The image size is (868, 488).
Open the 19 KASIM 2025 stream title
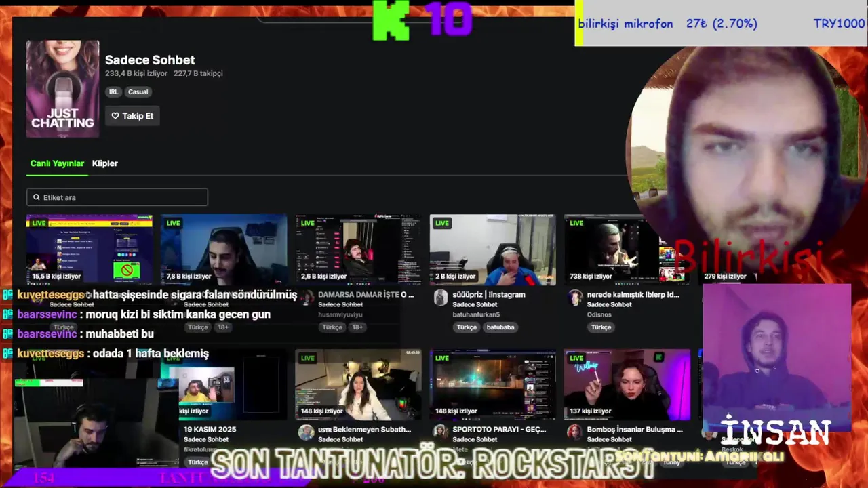(210, 430)
